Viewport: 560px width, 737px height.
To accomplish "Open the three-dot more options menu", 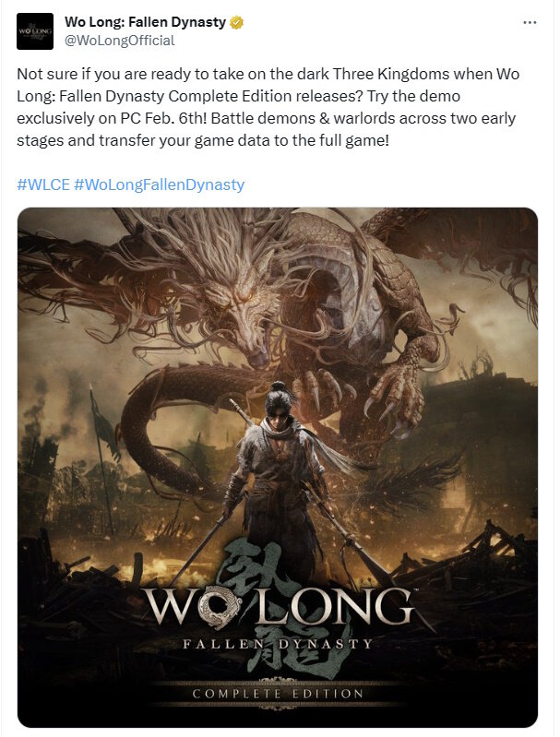I will (530, 22).
